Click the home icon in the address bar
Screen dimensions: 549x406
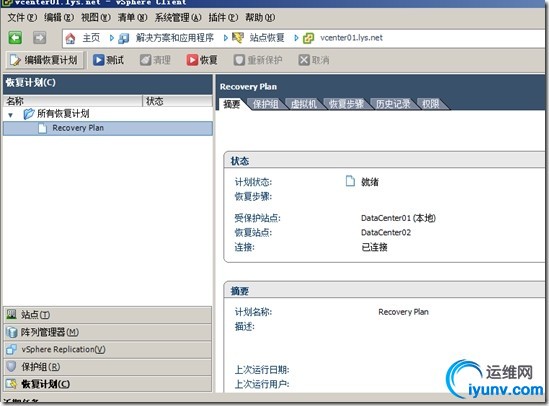70,38
